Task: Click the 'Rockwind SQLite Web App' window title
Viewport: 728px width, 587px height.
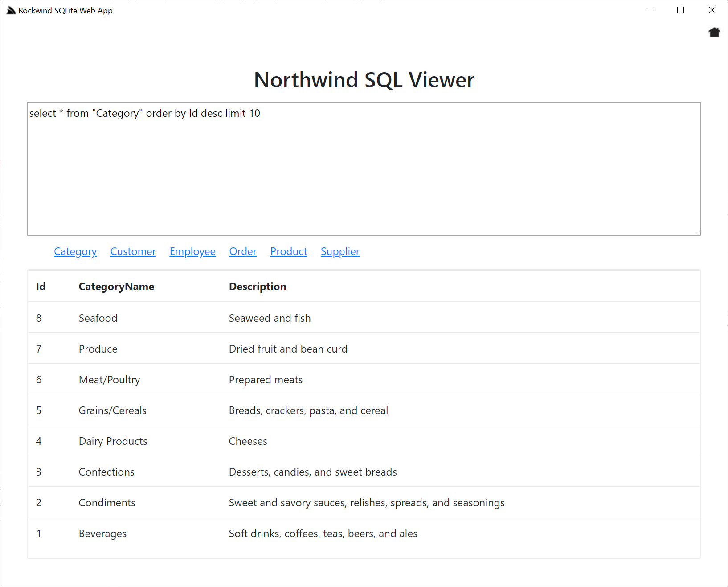Action: 65,11
